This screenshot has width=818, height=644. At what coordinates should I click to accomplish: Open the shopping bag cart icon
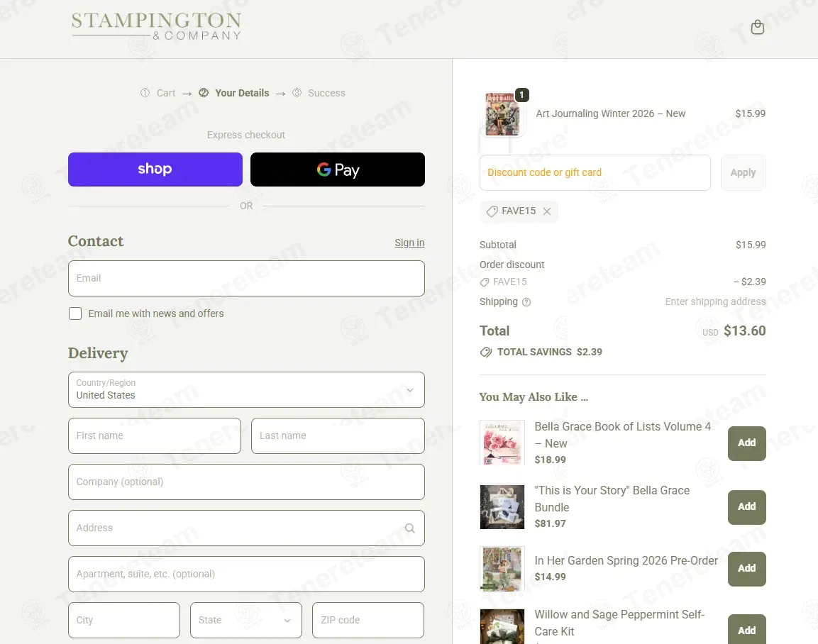coord(757,27)
